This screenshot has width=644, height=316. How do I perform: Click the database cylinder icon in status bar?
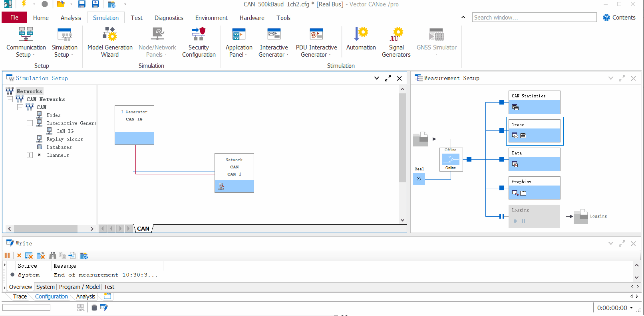tap(94, 308)
